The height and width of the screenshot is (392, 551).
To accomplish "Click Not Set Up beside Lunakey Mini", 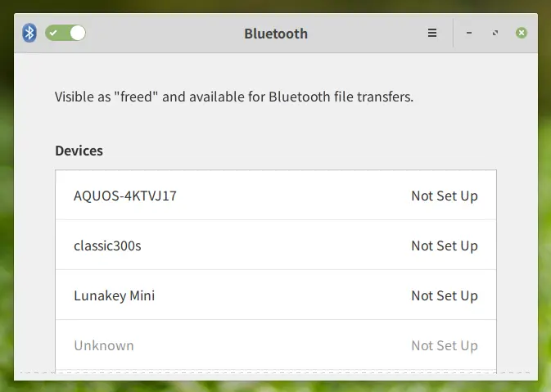I will click(445, 295).
